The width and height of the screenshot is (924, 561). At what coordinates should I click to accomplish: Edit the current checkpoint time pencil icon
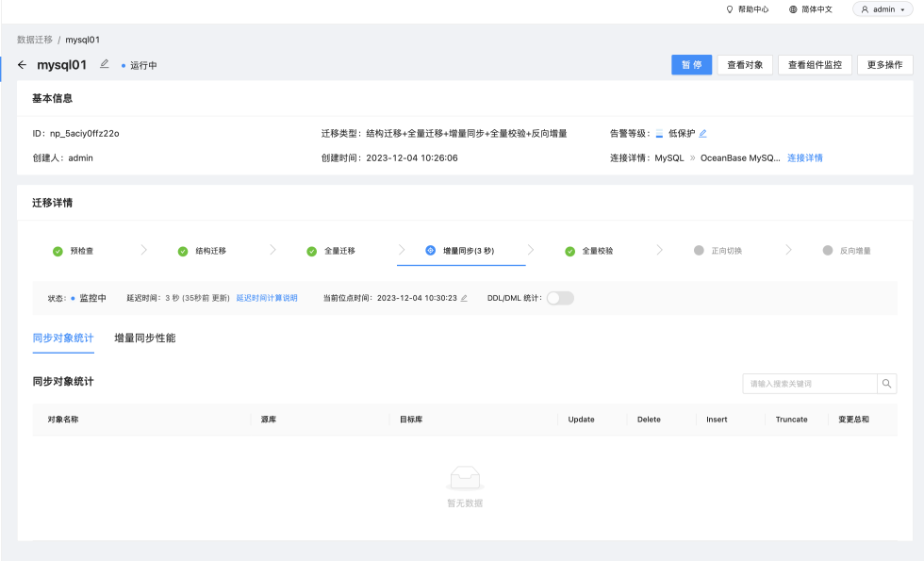pyautogui.click(x=464, y=298)
